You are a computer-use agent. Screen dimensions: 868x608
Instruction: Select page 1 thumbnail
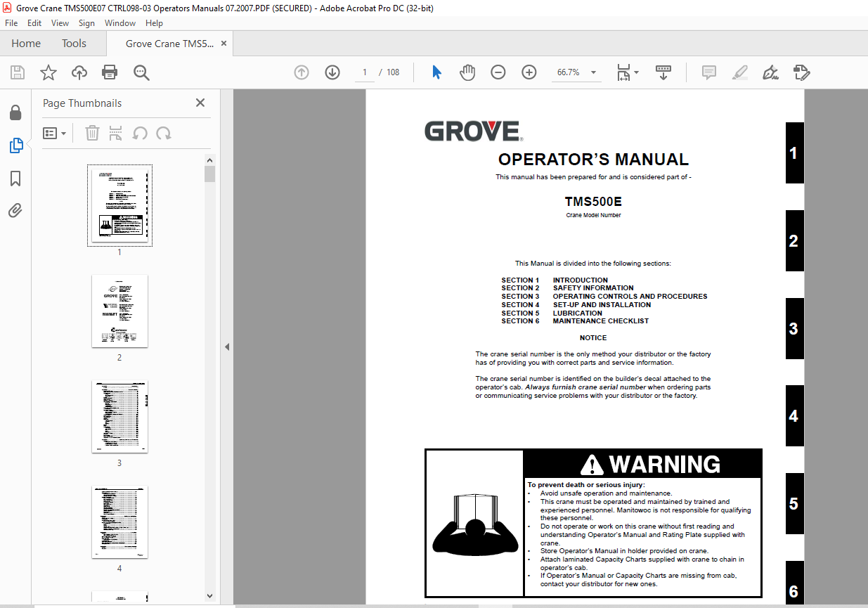pyautogui.click(x=119, y=205)
